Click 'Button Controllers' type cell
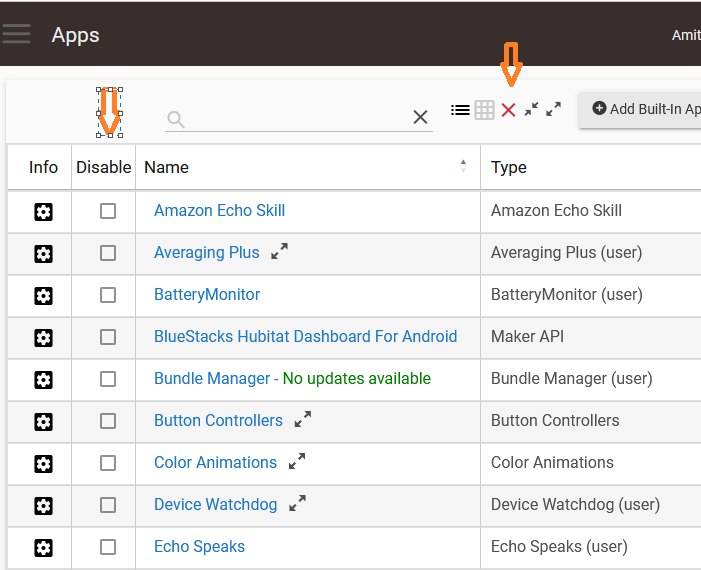 [555, 420]
